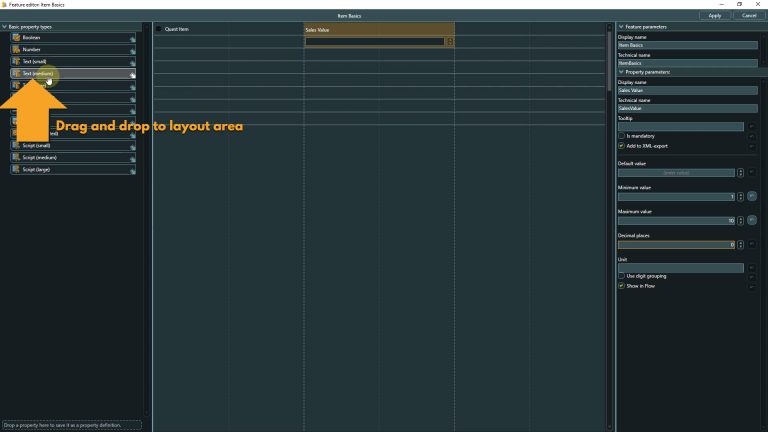Select the Script (medium) property type row
The width and height of the screenshot is (768, 432).
tap(73, 157)
